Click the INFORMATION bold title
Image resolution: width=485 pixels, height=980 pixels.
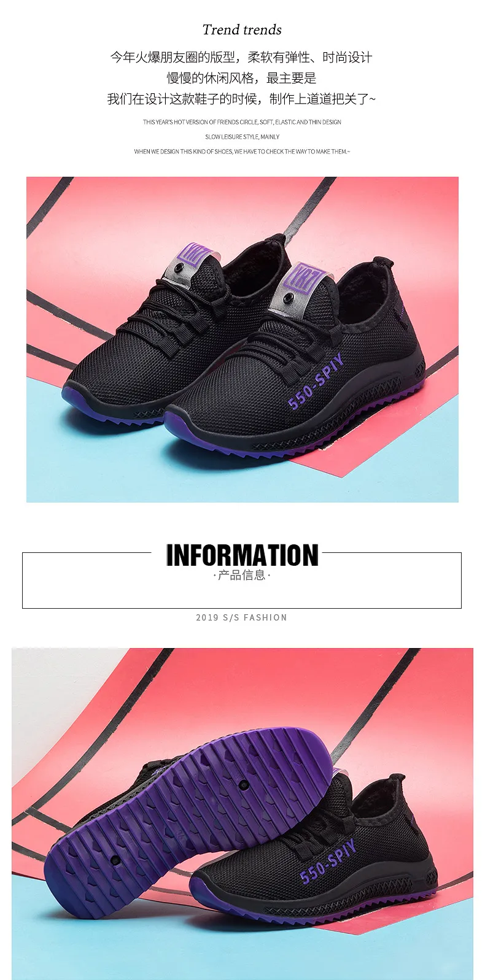click(242, 555)
